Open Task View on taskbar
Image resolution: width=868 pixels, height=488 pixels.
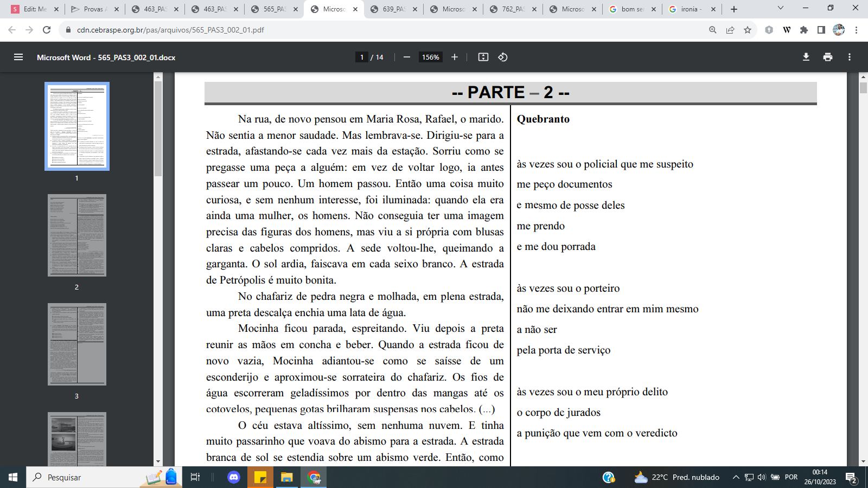coord(195,477)
